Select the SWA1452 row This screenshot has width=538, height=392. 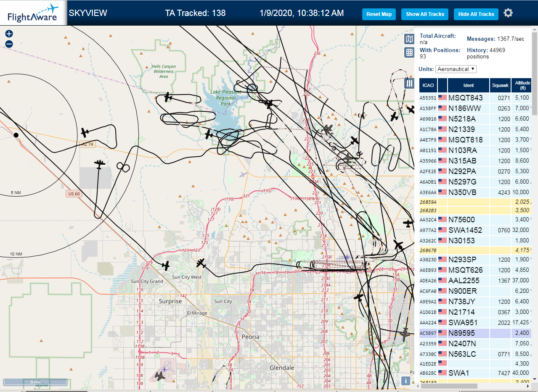[x=475, y=230]
